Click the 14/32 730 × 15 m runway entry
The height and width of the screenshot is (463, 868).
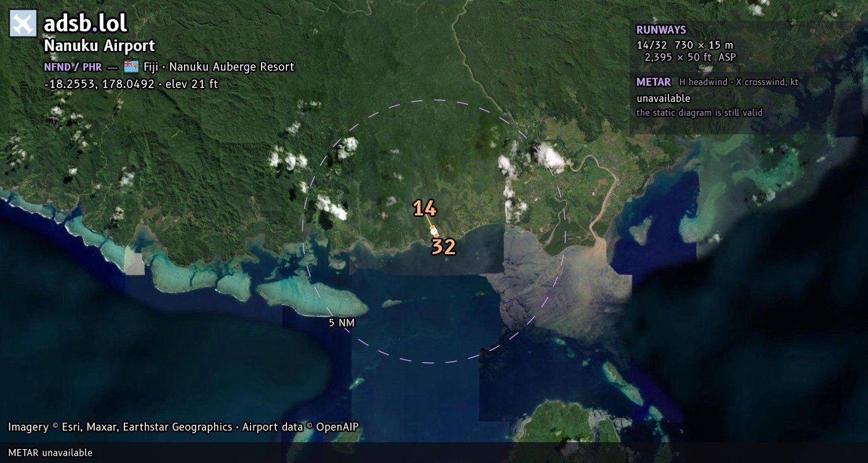pyautogui.click(x=685, y=45)
